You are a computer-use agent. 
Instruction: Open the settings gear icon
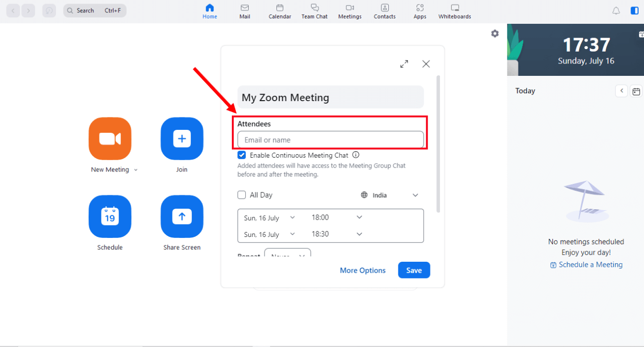coord(495,34)
